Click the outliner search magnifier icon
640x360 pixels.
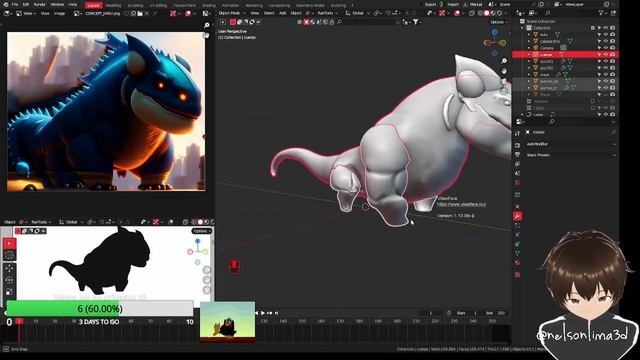click(547, 13)
